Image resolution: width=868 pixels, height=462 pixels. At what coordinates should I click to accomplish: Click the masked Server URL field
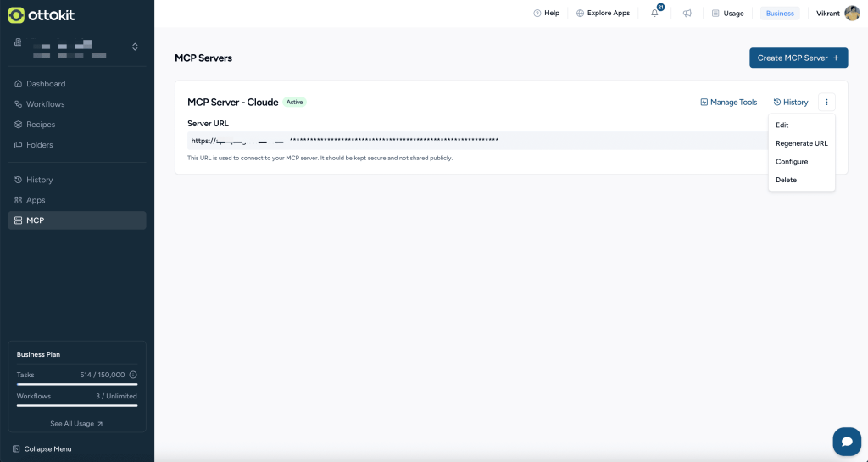(x=424, y=141)
